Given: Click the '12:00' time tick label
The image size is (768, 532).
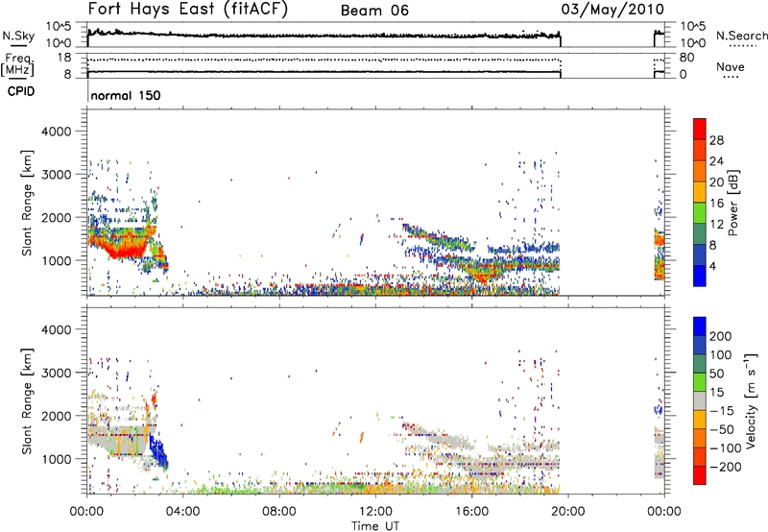Looking at the screenshot, I should coord(375,512).
